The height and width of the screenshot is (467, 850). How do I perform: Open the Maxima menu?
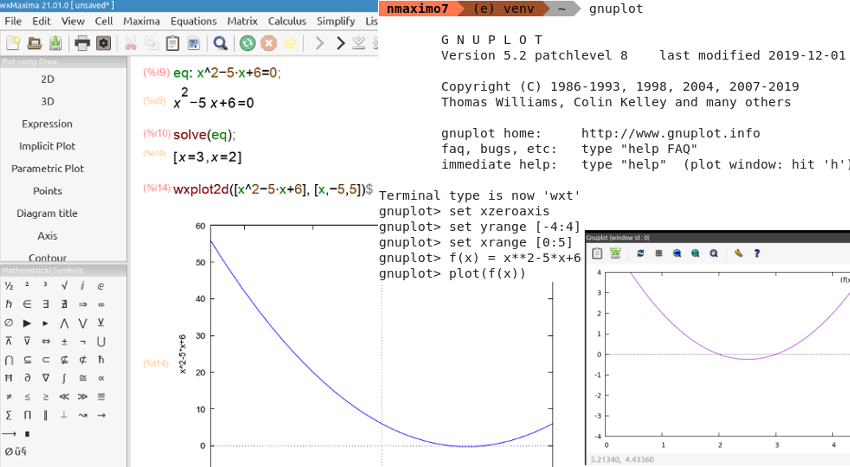pos(141,21)
